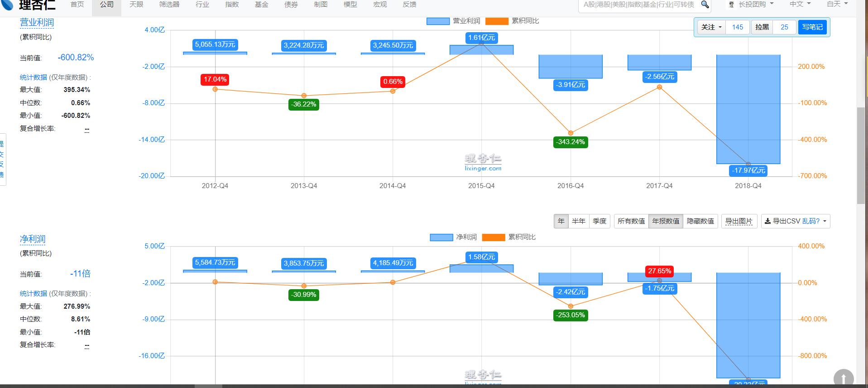Open the 行业 nav item
This screenshot has width=868, height=388.
pyautogui.click(x=202, y=5)
